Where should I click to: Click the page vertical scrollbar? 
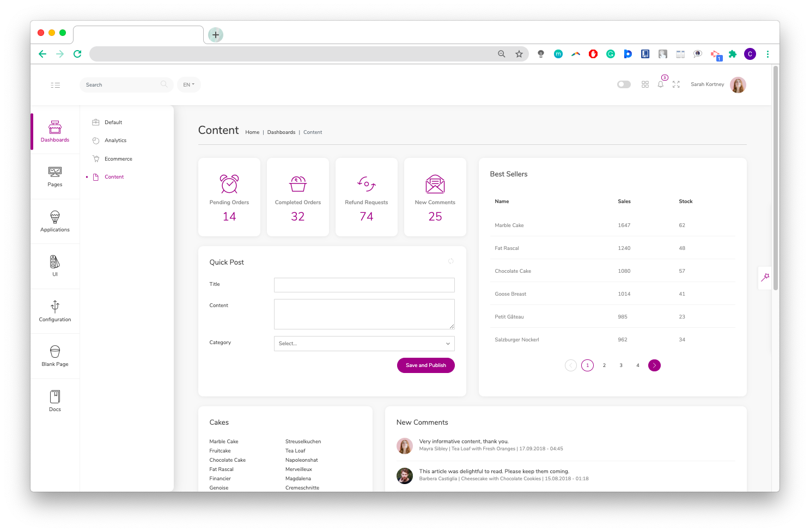(776, 178)
